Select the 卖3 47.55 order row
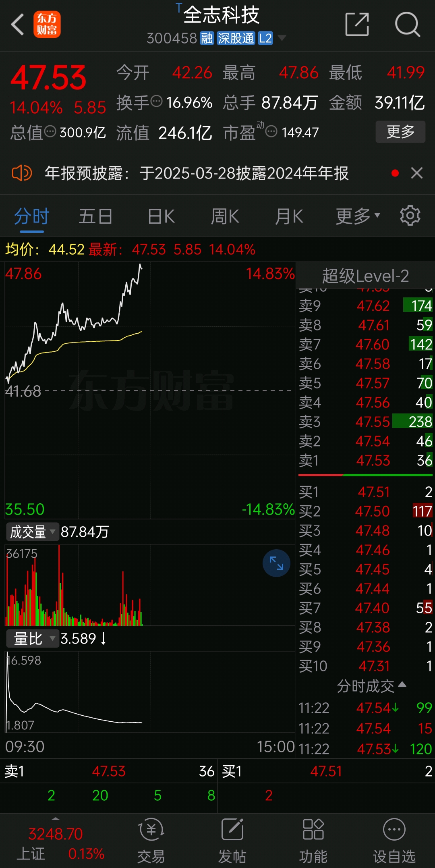This screenshot has width=435, height=868. (x=365, y=422)
